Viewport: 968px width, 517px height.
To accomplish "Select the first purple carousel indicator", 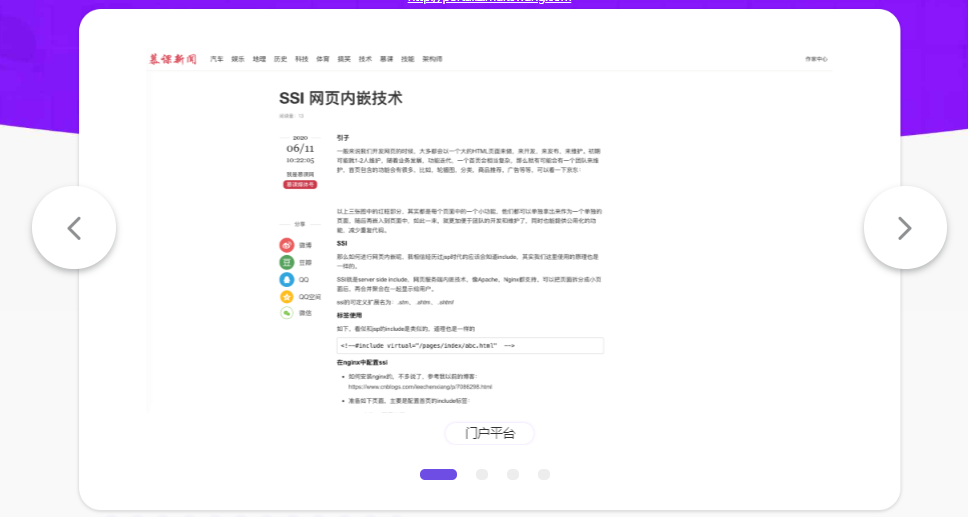I will click(438, 474).
